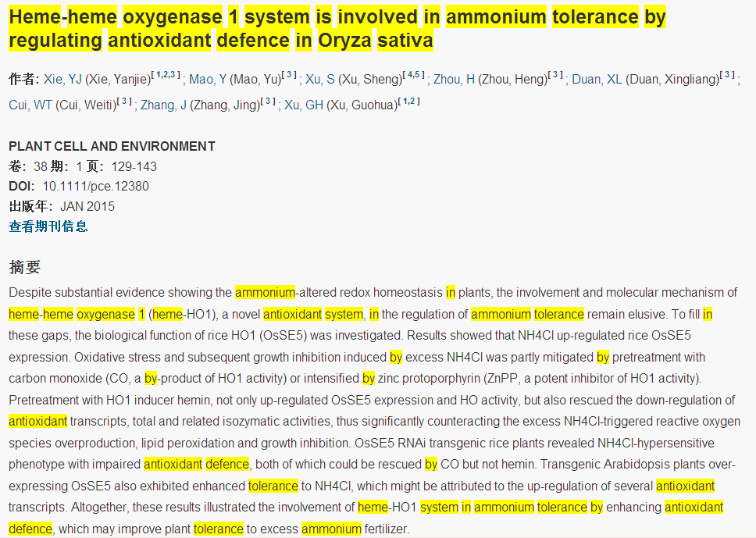Viewport: 756px width, 538px height.
Task: Click the 摘要 abstract section heading
Action: [x=25, y=267]
